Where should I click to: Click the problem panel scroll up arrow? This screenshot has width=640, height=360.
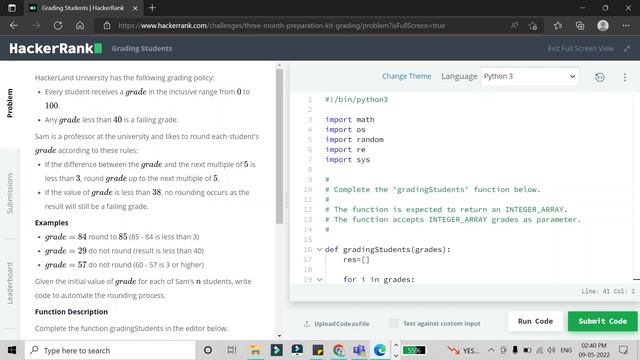click(x=279, y=65)
